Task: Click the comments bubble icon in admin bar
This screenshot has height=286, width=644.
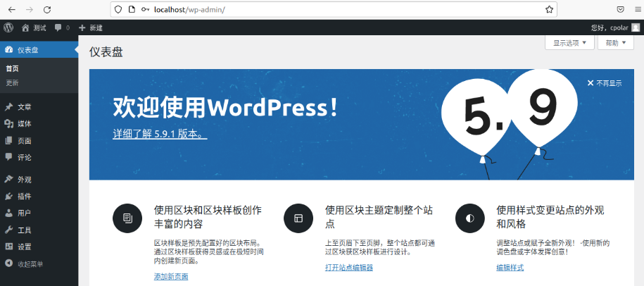Action: click(58, 28)
